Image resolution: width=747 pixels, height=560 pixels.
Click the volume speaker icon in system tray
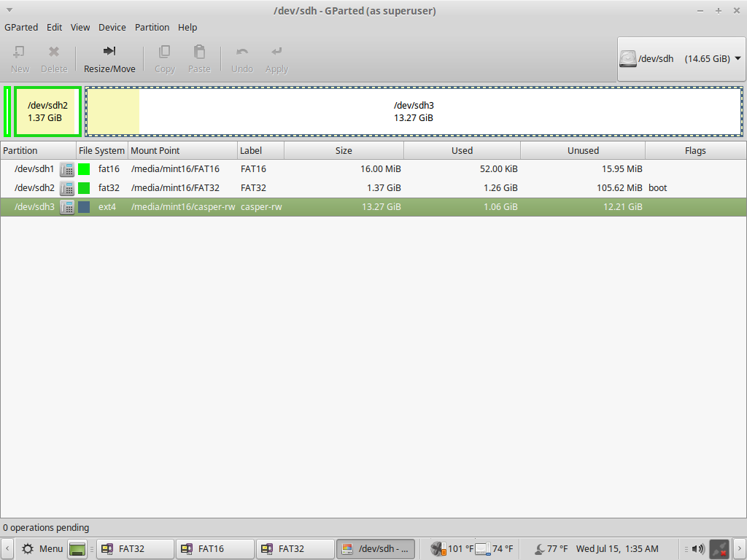click(698, 548)
